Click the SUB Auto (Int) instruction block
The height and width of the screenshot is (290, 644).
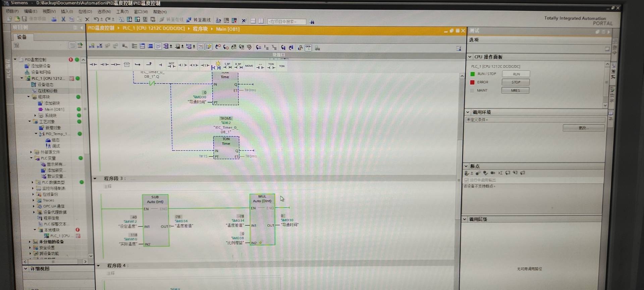[155, 220]
